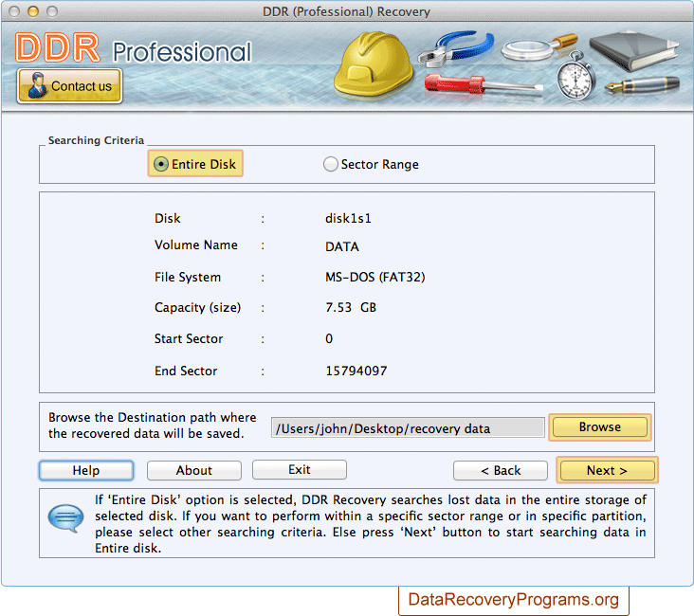Click the DATA volume name value
The width and height of the screenshot is (694, 616).
(342, 246)
